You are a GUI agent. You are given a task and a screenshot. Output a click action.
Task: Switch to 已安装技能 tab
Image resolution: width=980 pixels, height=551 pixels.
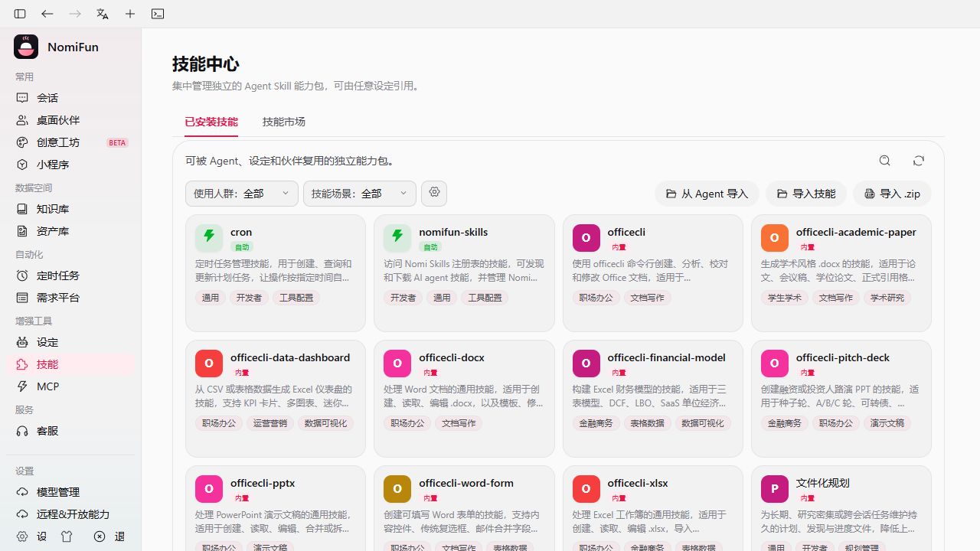(x=211, y=122)
